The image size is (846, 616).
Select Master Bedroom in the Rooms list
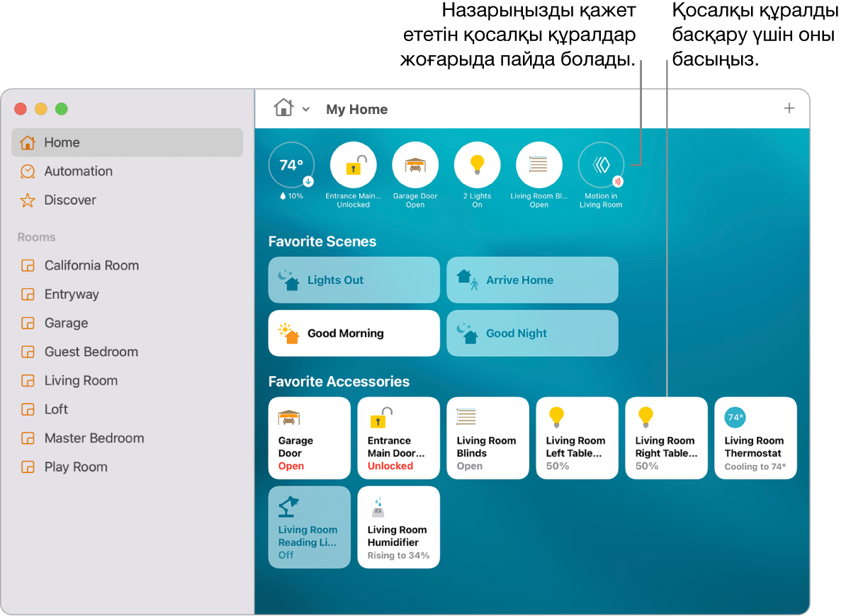click(x=93, y=438)
